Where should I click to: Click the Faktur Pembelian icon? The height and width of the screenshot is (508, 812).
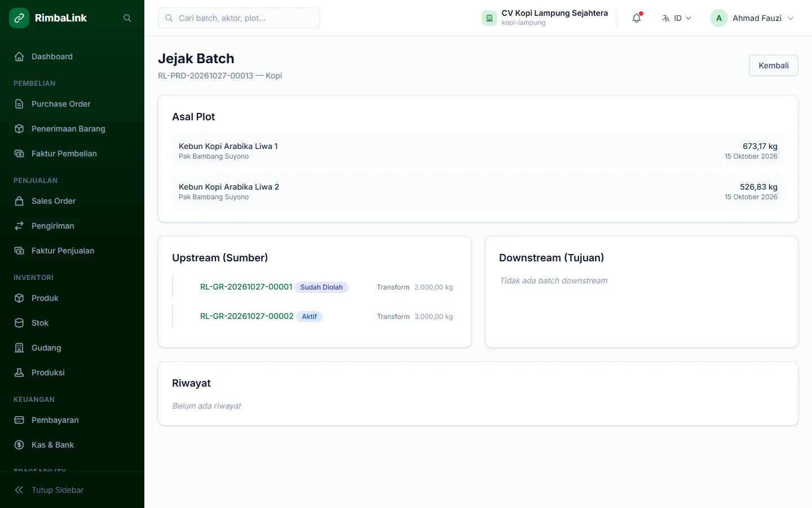tap(19, 154)
